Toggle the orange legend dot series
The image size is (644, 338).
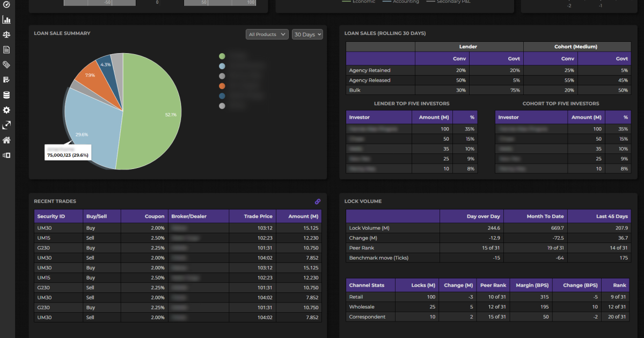click(x=222, y=86)
